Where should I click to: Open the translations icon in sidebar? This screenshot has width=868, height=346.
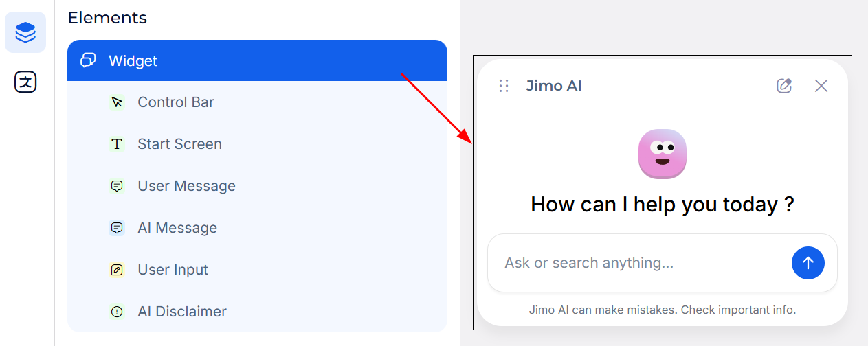(x=25, y=82)
